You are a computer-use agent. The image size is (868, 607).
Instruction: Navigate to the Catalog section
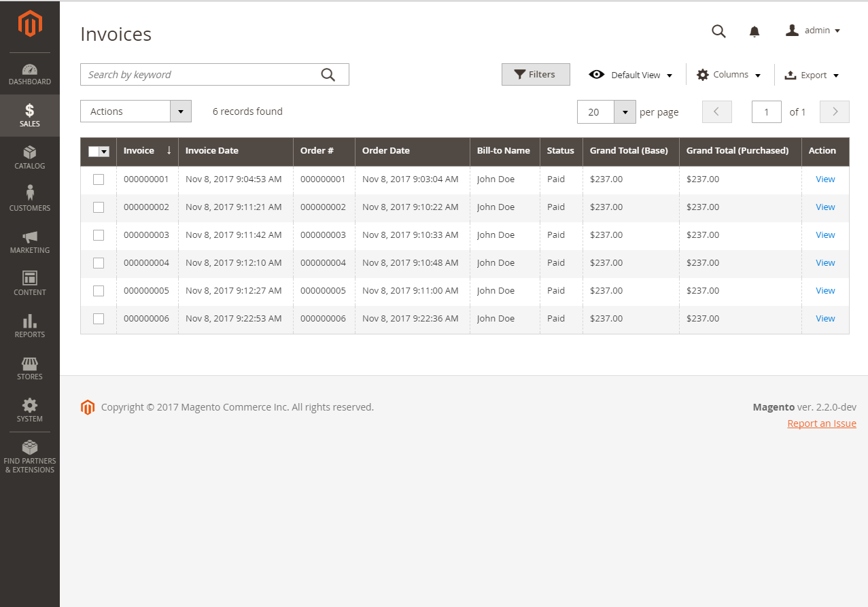click(x=29, y=158)
